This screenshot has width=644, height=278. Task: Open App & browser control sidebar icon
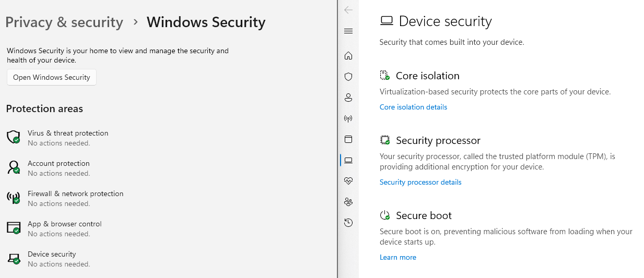[x=348, y=139]
